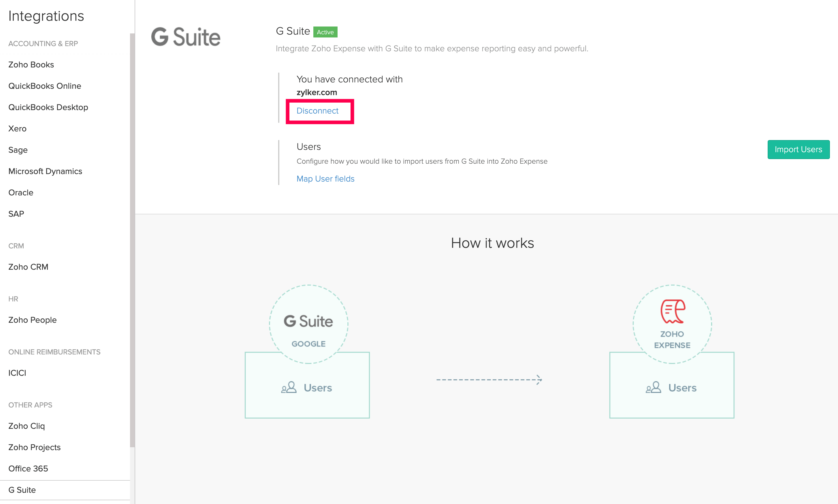Open Zoho Books integration

coord(31,65)
